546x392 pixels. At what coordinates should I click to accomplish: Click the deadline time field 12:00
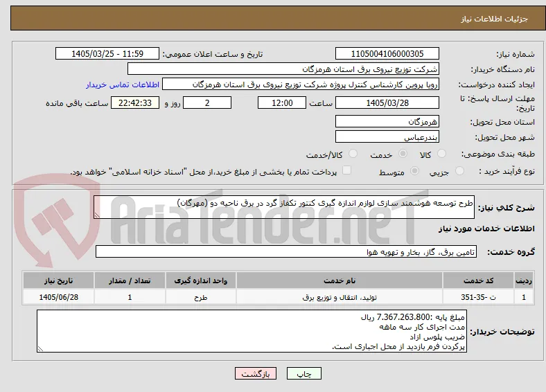pyautogui.click(x=282, y=103)
